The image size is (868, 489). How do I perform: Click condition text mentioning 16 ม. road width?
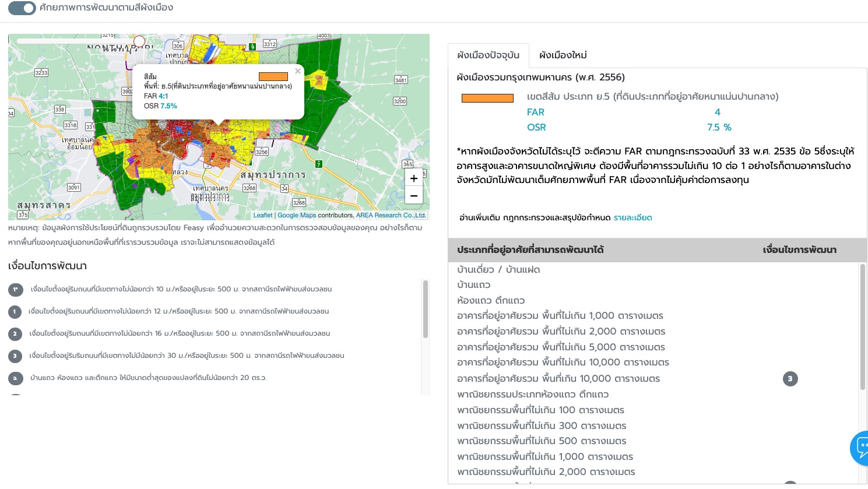180,333
